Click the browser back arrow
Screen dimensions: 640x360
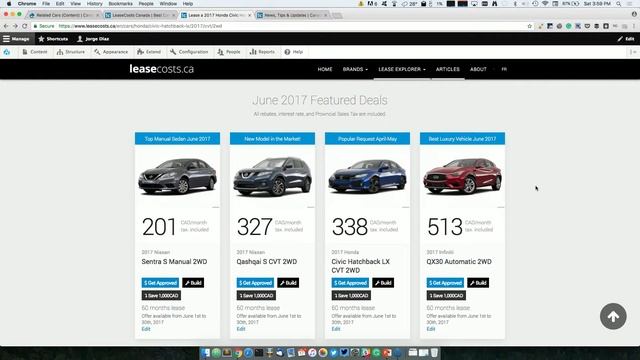tap(6, 26)
